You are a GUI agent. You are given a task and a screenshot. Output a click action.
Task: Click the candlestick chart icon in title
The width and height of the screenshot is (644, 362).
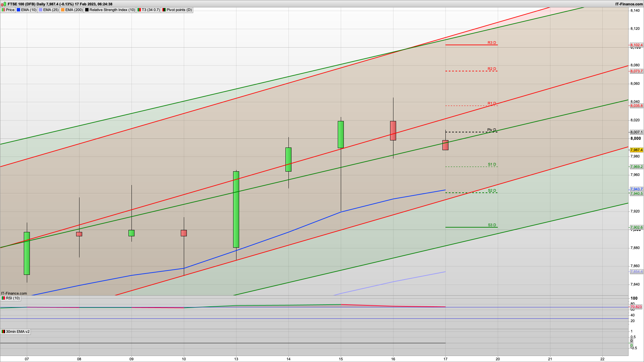click(4, 4)
